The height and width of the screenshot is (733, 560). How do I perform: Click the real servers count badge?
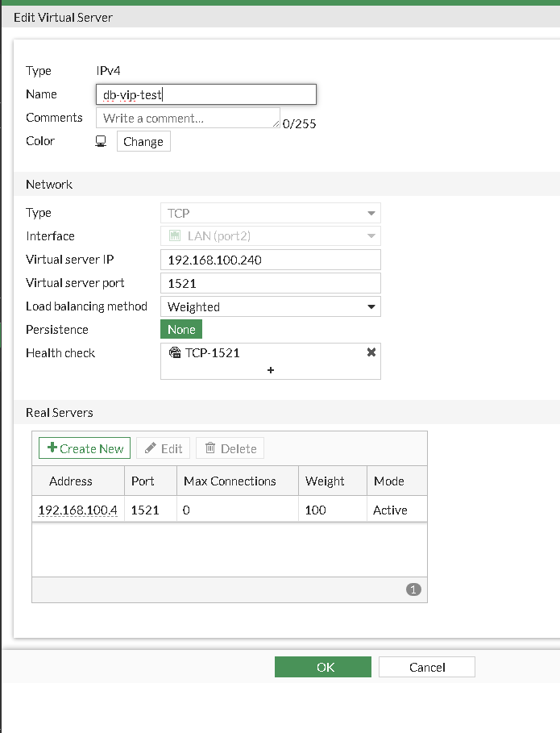click(414, 589)
